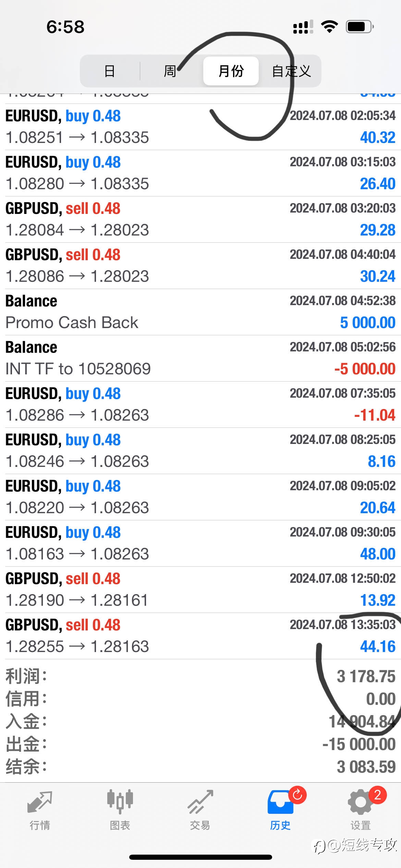Open the 行情 quotes tab icon
Image resolution: width=401 pixels, height=868 pixels.
[x=40, y=802]
